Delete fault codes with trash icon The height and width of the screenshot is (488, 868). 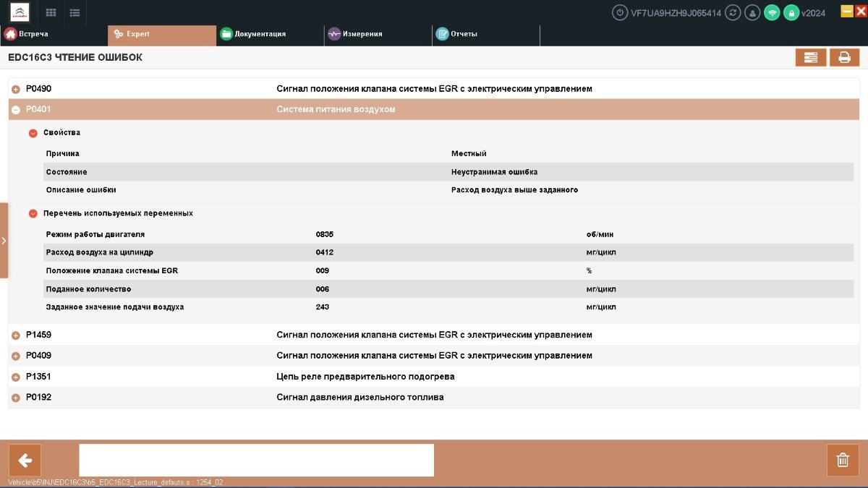pos(843,461)
